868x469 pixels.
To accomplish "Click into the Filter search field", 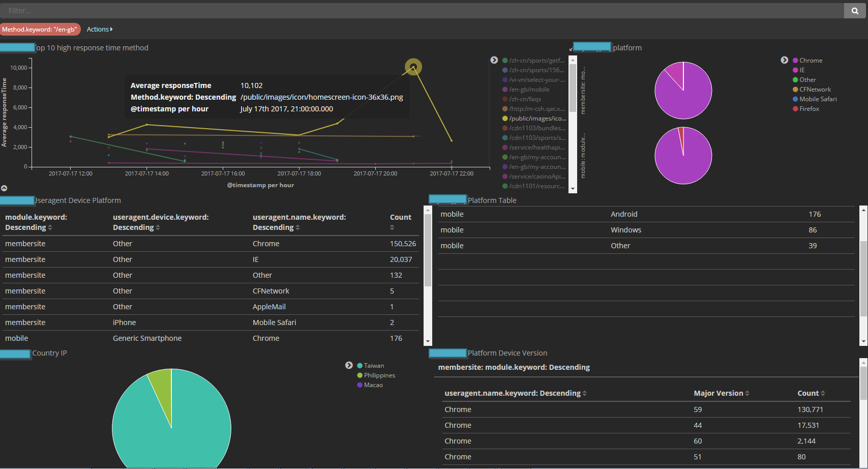I will [x=422, y=11].
